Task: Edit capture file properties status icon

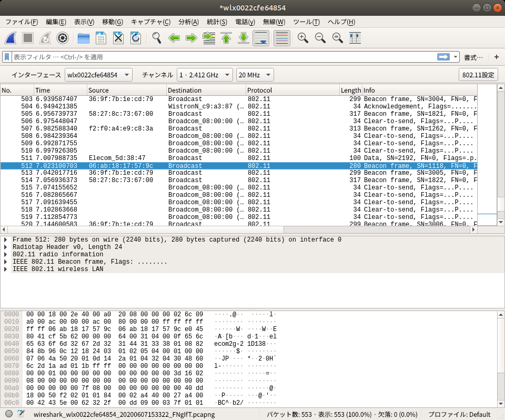Action: [x=21, y=414]
